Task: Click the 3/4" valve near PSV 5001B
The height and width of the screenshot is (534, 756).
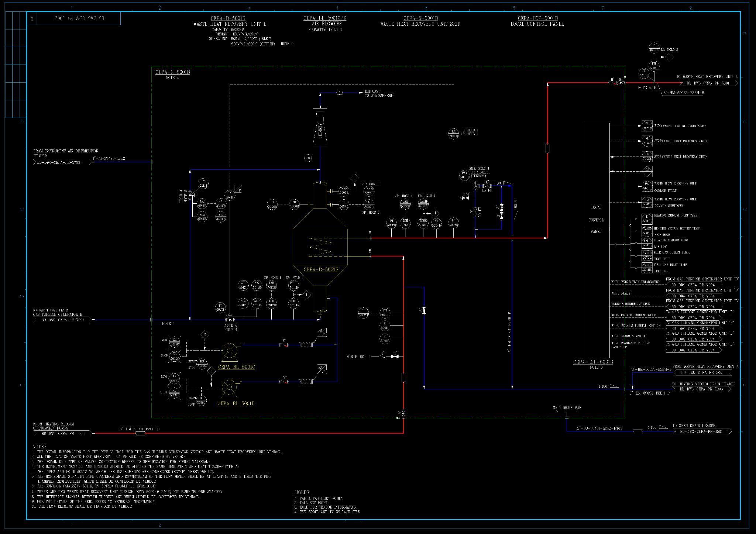Action: [466, 198]
